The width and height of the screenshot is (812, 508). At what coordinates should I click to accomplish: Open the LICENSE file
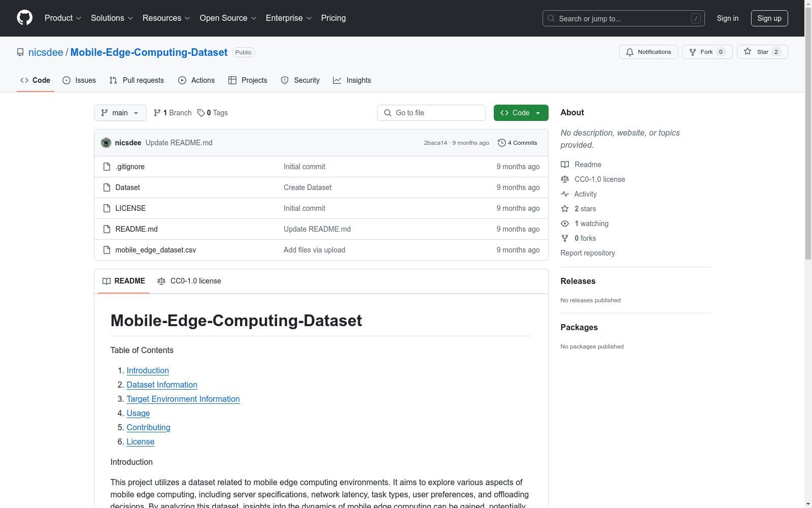[x=130, y=208]
